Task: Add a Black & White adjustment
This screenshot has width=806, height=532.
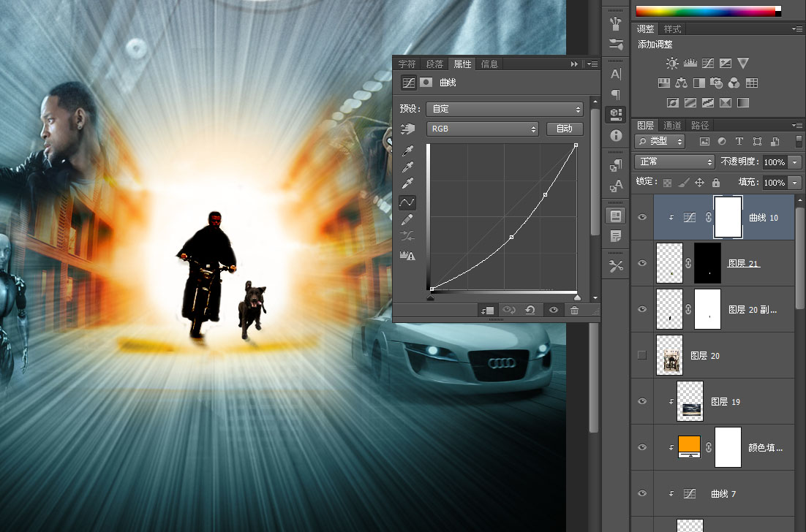Action: [x=699, y=83]
